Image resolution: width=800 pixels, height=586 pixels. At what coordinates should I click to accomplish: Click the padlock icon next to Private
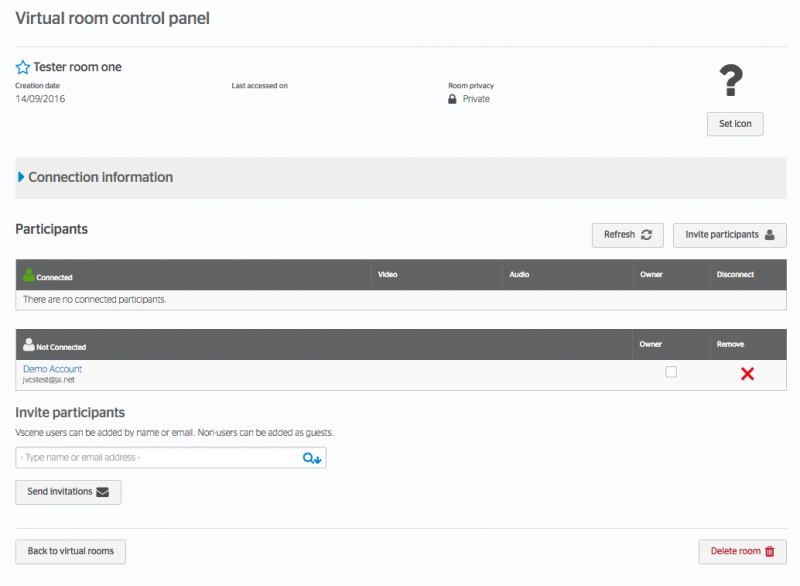point(452,99)
